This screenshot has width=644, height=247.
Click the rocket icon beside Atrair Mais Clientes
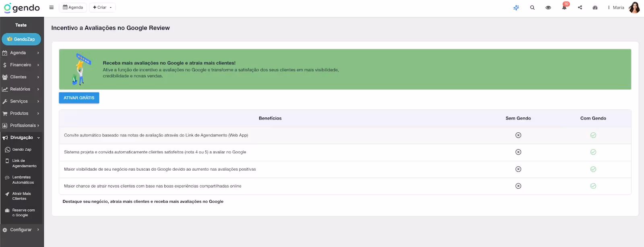[7, 194]
